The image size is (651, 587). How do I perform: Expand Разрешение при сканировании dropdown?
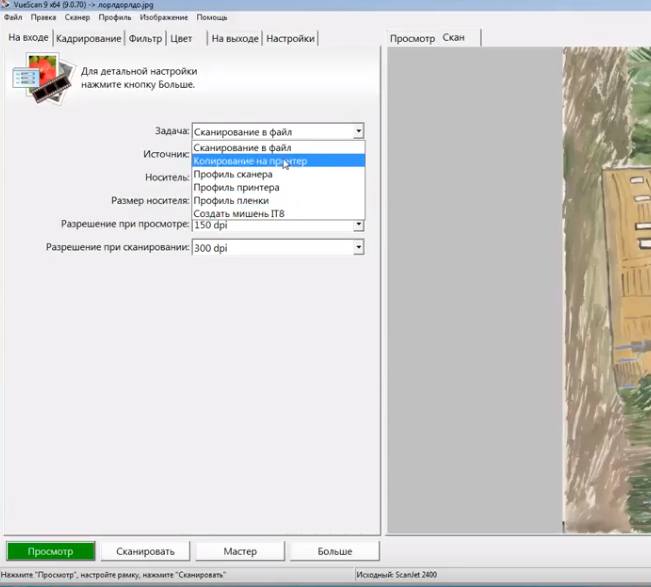click(x=358, y=247)
